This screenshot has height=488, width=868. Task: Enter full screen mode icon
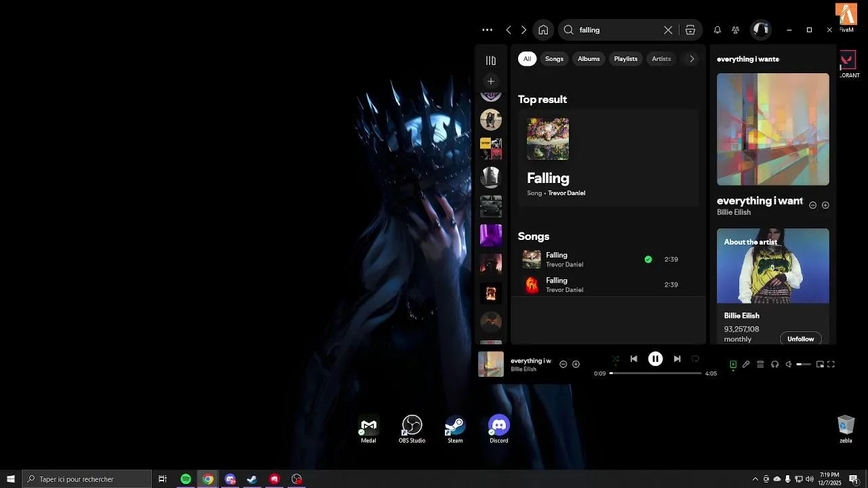point(831,365)
